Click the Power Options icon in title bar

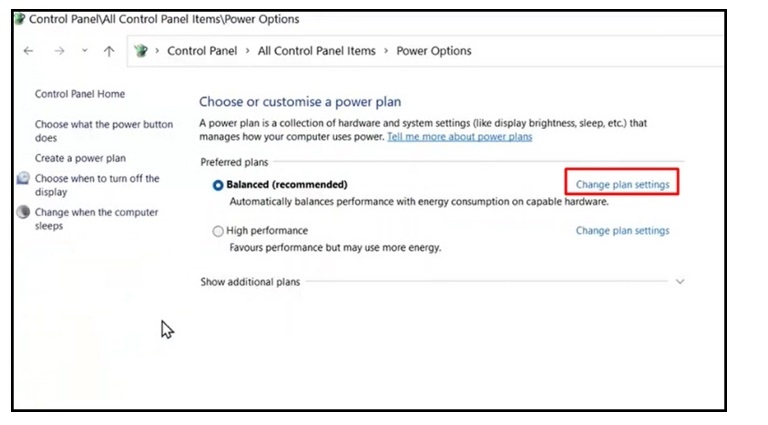tap(19, 19)
